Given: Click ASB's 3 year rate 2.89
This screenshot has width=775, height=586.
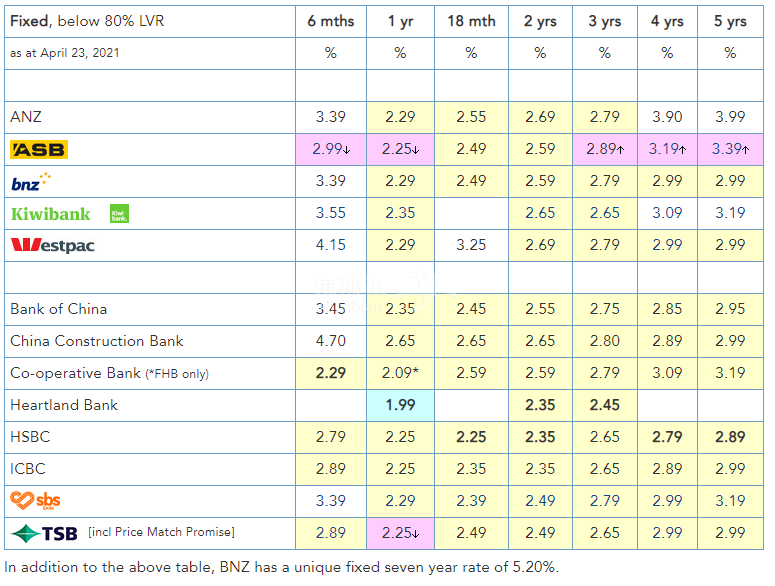Looking at the screenshot, I should click(x=604, y=149).
